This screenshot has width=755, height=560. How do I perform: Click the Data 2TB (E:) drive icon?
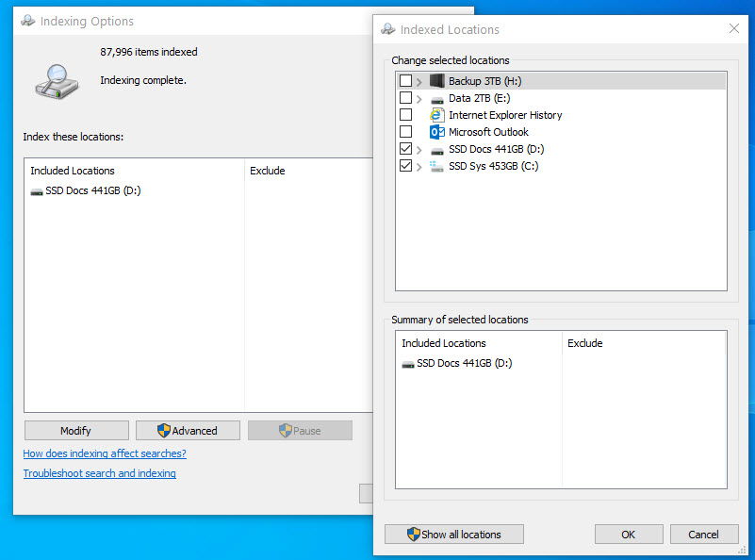(436, 100)
